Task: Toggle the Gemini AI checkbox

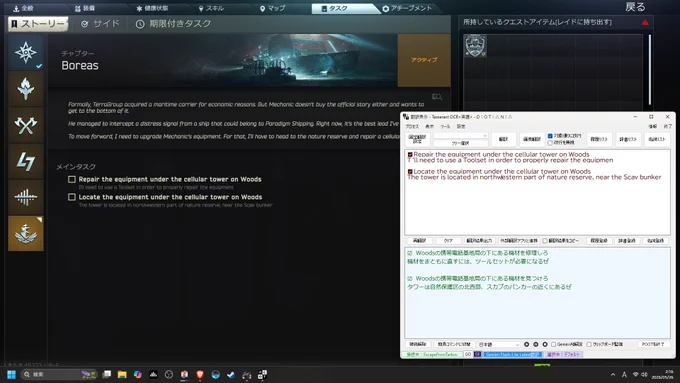Action: point(553,344)
